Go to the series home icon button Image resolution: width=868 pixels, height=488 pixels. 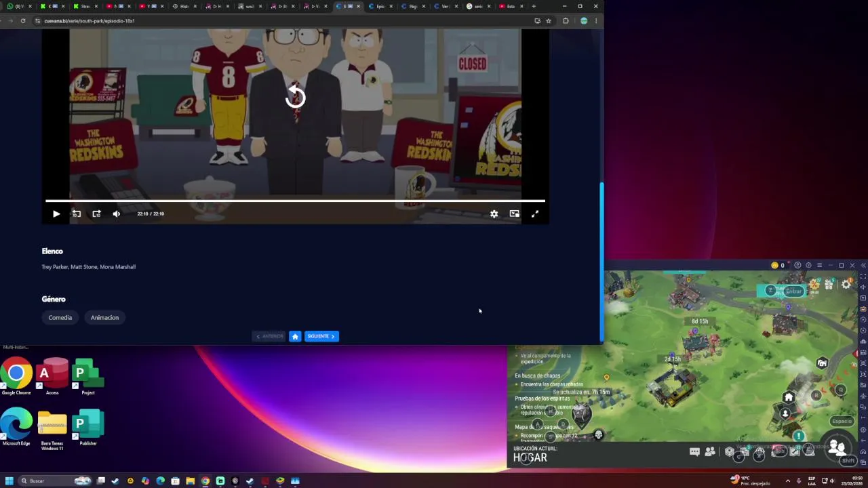tap(295, 336)
